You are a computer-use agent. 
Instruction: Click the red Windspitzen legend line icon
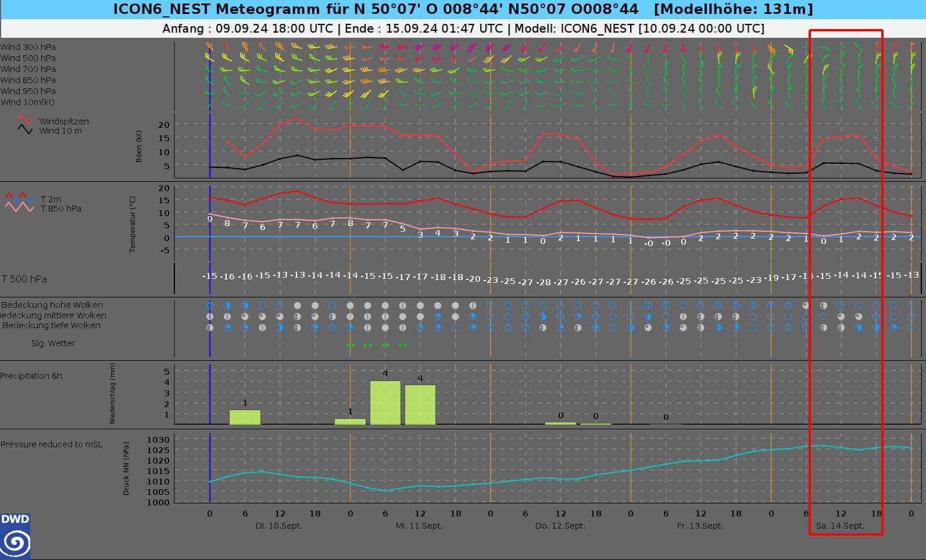[x=25, y=120]
